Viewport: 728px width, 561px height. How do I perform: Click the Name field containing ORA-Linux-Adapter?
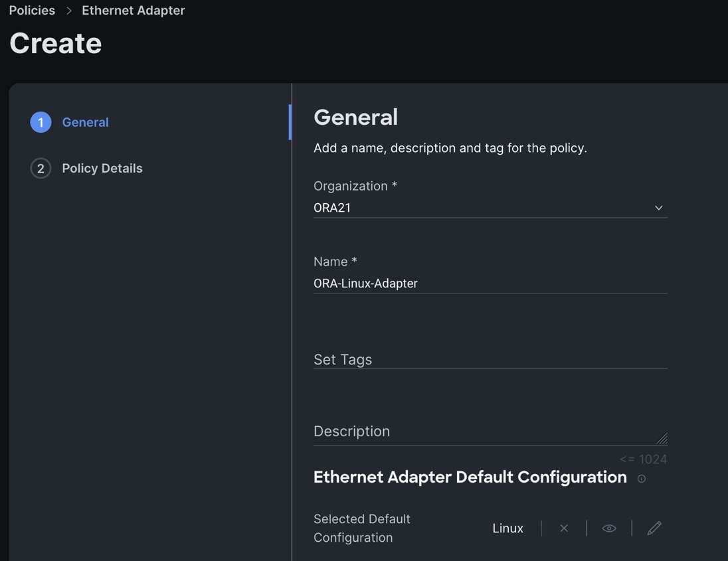(490, 283)
